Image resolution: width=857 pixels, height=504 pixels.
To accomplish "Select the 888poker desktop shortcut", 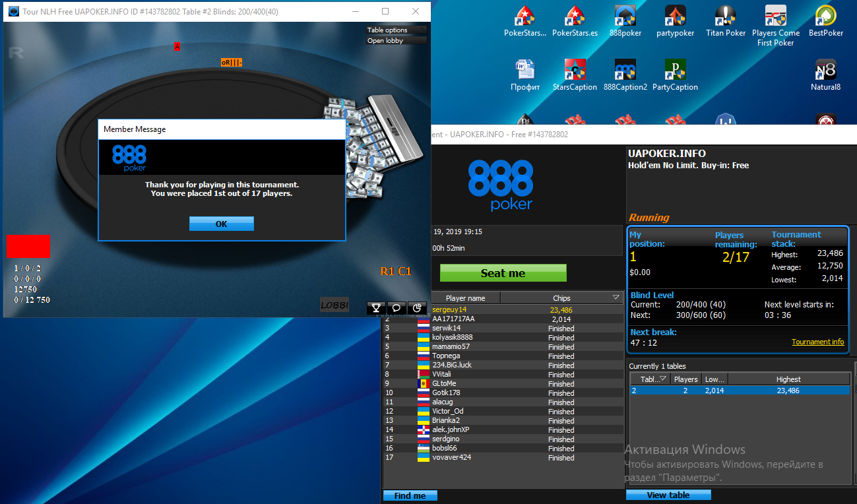I will point(625,21).
